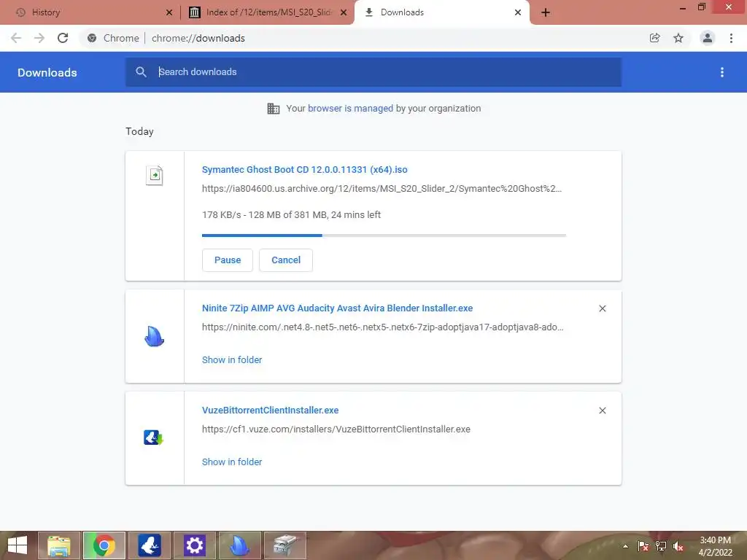Click the Action Center flag icon
747x560 pixels.
tap(643, 546)
